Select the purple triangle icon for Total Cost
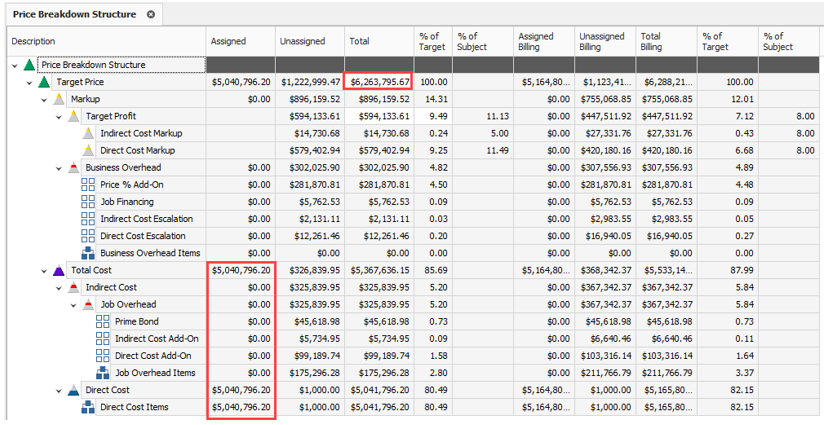The width and height of the screenshot is (829, 425). 58,271
